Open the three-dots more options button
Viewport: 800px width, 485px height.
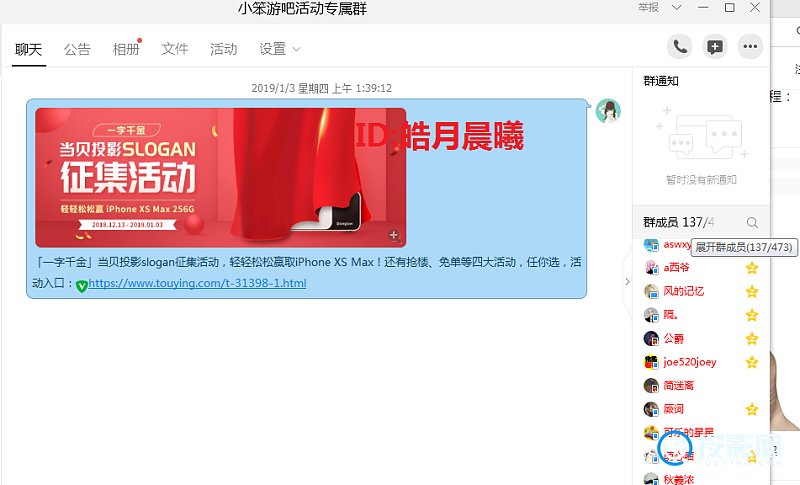[750, 47]
